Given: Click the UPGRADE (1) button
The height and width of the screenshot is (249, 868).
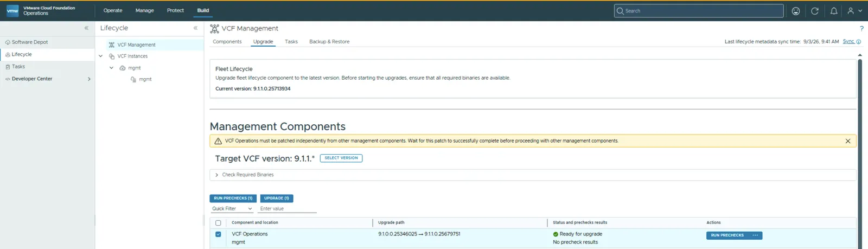Looking at the screenshot, I should coord(277,199).
